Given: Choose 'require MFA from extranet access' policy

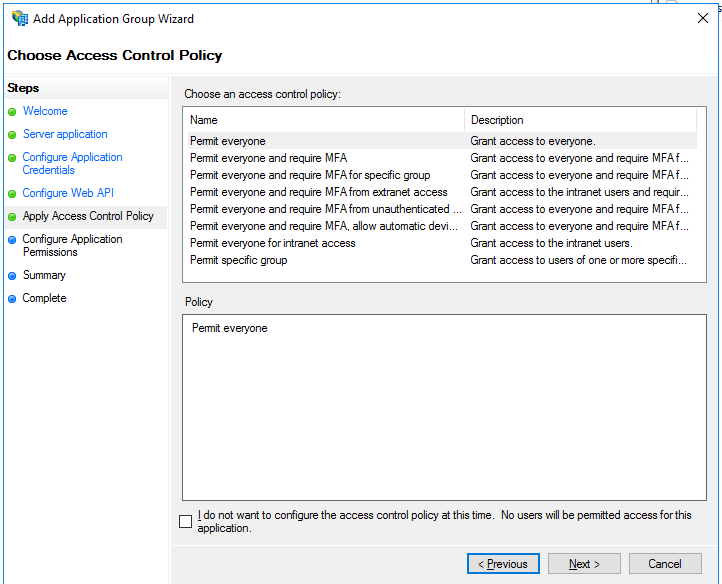Looking at the screenshot, I should (318, 192).
